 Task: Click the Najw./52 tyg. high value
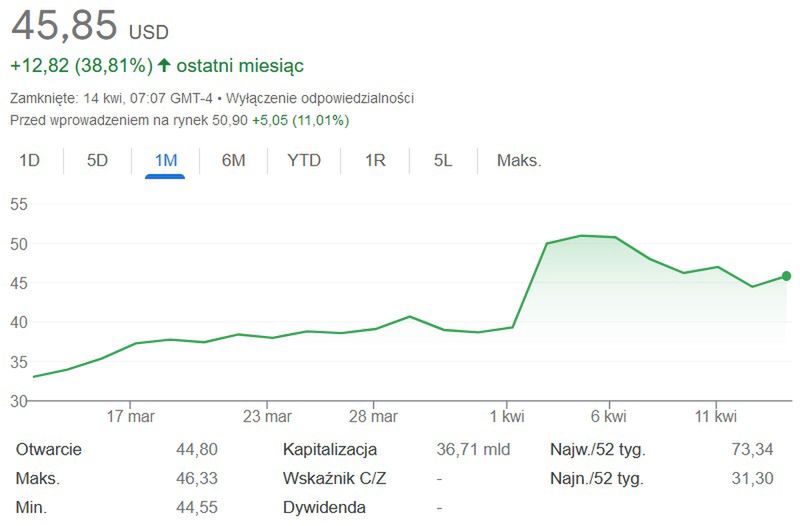(x=753, y=450)
